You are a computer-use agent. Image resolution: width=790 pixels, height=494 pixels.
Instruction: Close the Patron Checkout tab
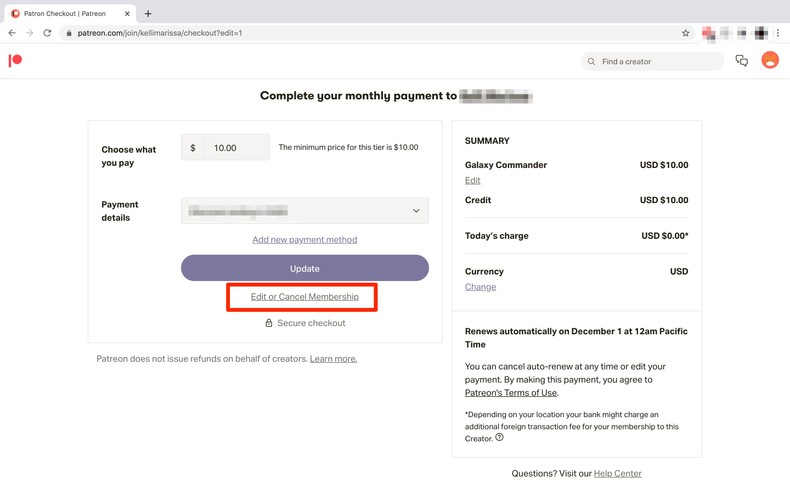click(127, 14)
